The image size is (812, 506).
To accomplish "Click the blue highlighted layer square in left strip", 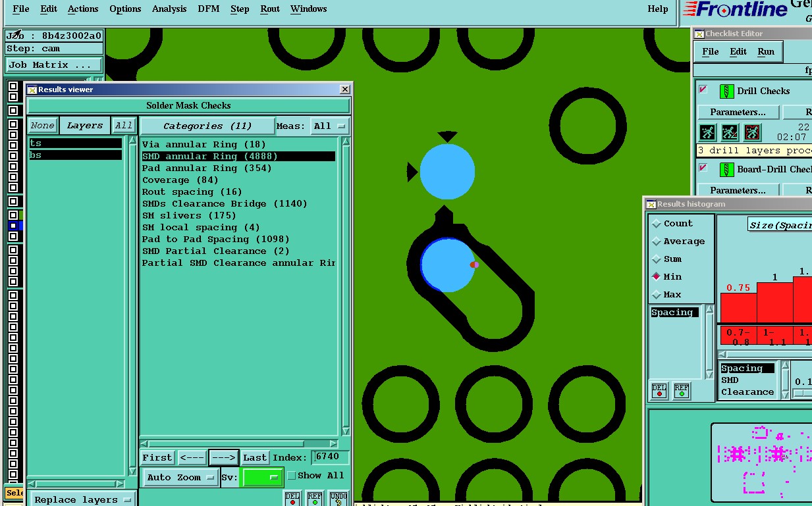I will (x=13, y=226).
